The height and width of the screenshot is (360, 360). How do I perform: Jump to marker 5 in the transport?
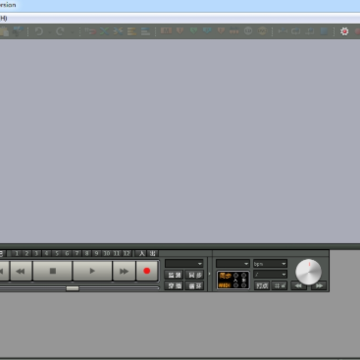tap(57, 253)
